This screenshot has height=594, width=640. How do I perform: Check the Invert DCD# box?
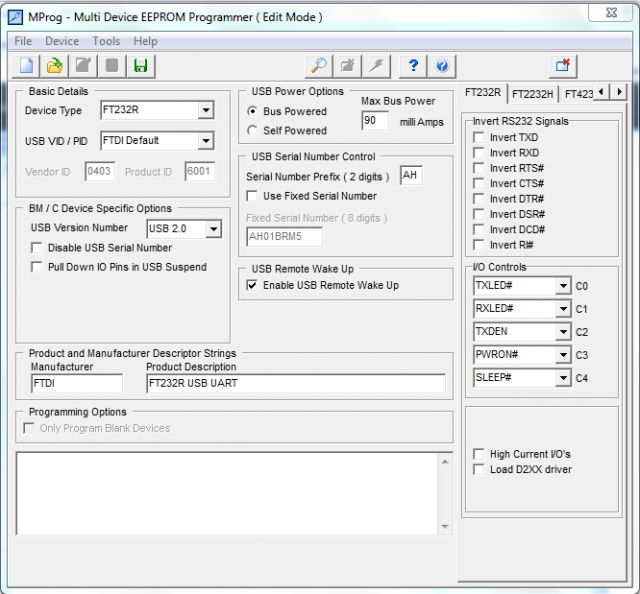(478, 229)
